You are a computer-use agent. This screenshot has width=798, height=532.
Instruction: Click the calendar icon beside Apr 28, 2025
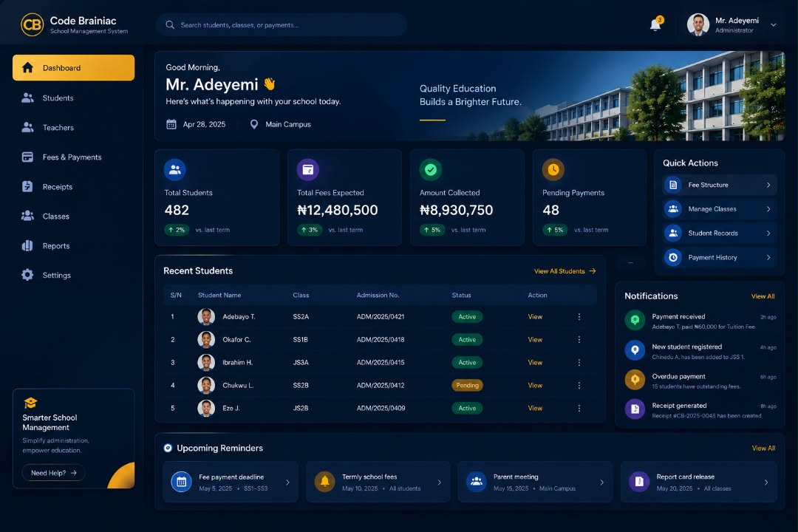171,124
